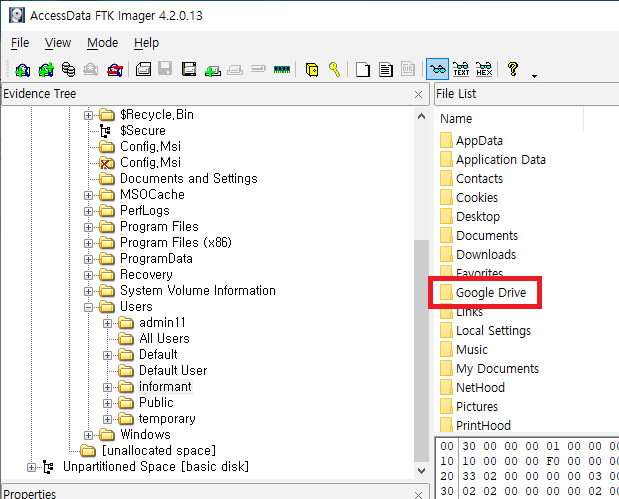Expand the $Recycle.Bin tree node

pos(88,115)
